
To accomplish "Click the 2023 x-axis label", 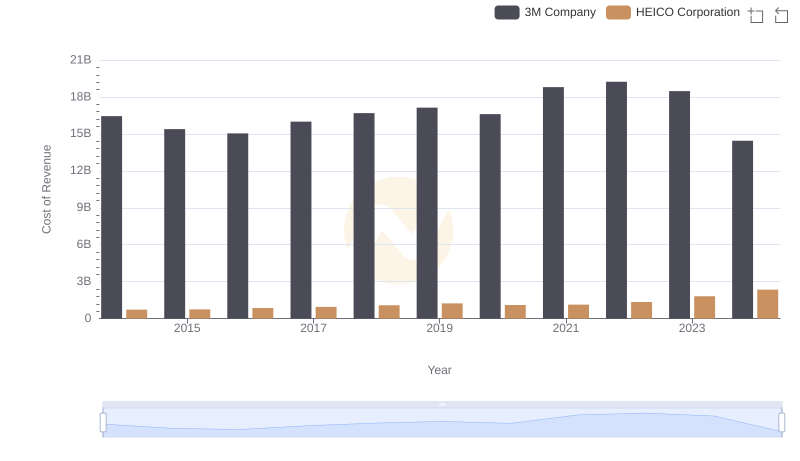I will point(692,328).
